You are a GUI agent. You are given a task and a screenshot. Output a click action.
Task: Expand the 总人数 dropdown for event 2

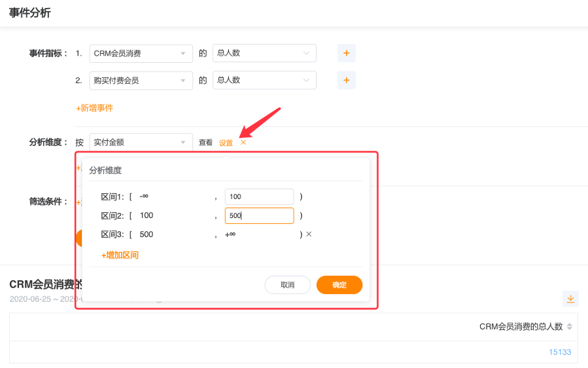point(264,81)
